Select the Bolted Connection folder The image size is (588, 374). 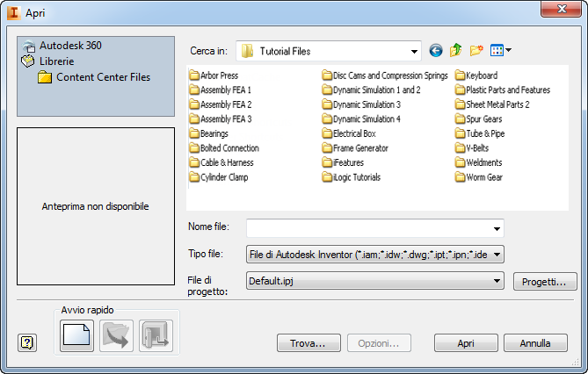[224, 148]
